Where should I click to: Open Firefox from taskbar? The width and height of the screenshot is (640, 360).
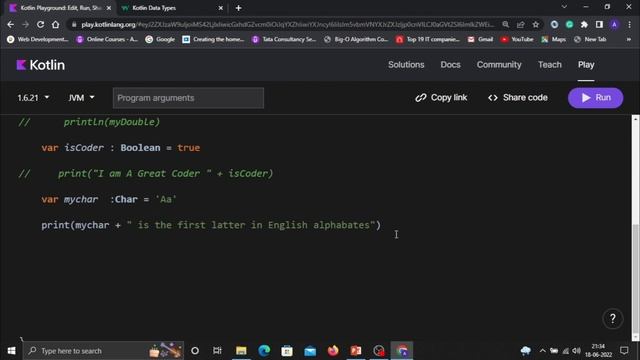pos(333,351)
